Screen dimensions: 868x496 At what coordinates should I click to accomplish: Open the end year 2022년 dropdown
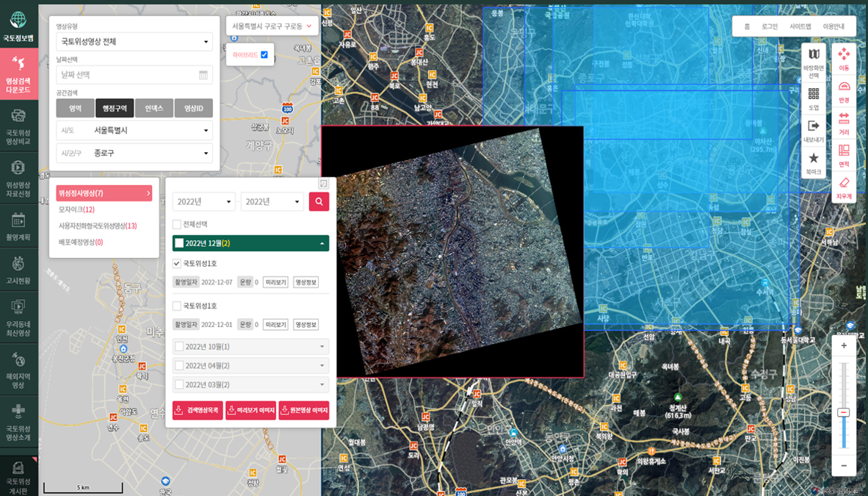(272, 202)
